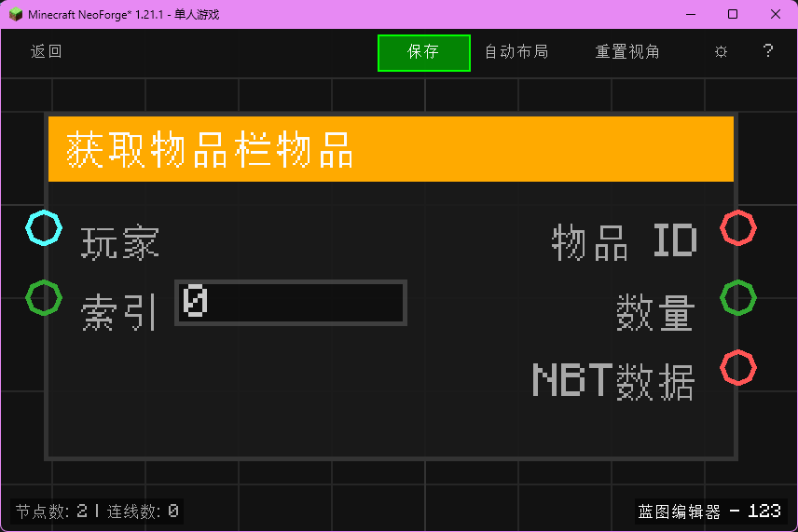Click the 玩家 pin label

point(120,243)
